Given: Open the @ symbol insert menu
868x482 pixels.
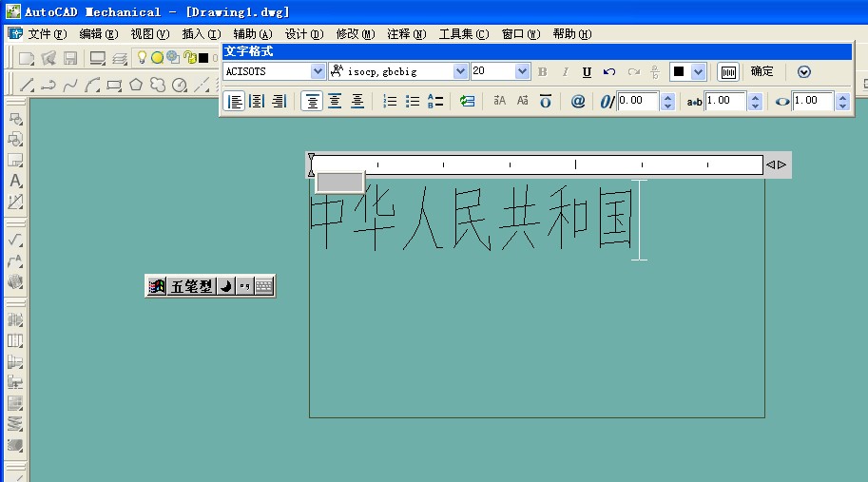Looking at the screenshot, I should pos(577,102).
